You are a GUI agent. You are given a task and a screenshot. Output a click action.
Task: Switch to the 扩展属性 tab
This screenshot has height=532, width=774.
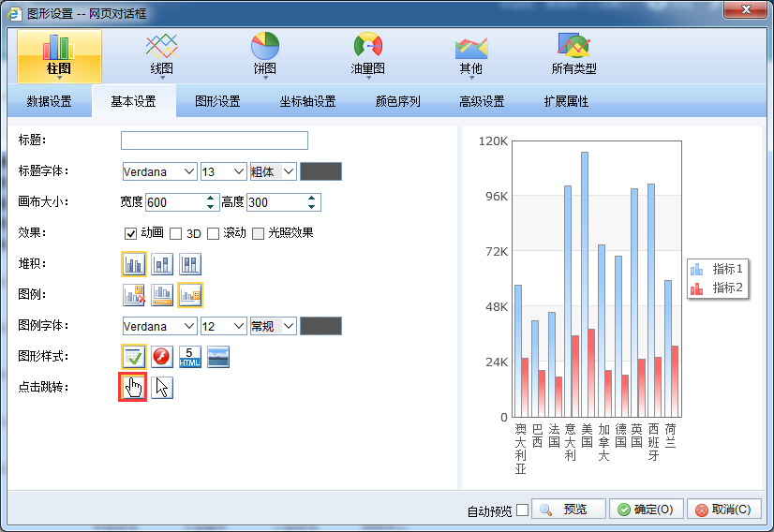[x=566, y=101]
